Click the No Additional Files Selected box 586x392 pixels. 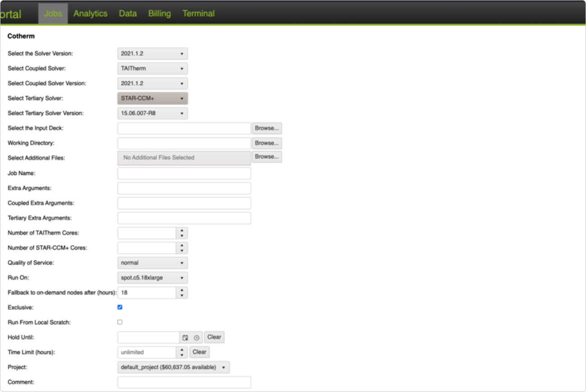click(x=184, y=158)
